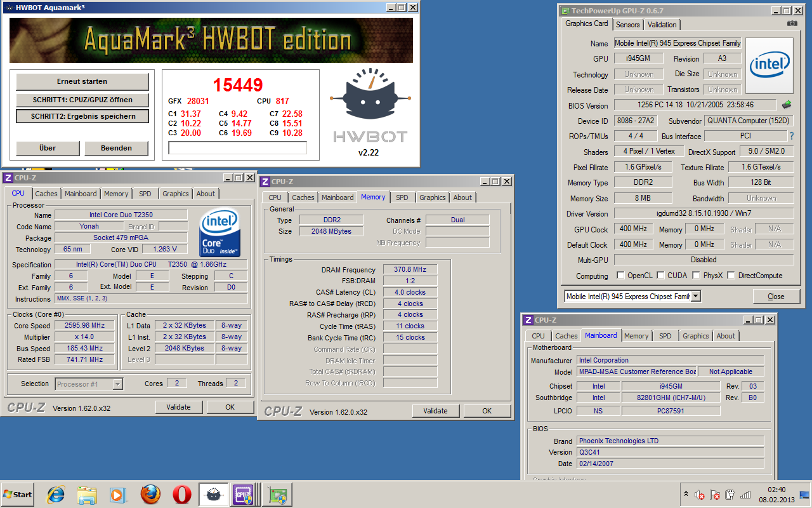
Task: Click the Southbridge 82801GHM (ICH7-M/U) field
Action: pos(671,398)
